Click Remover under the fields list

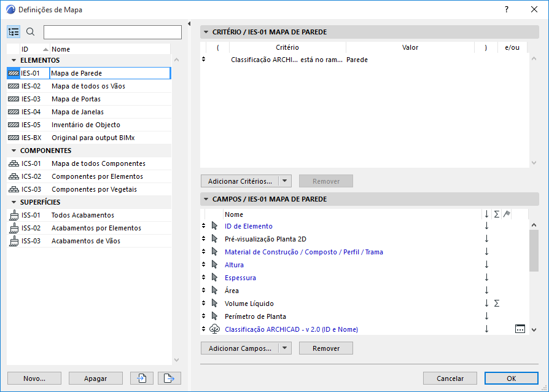326,348
